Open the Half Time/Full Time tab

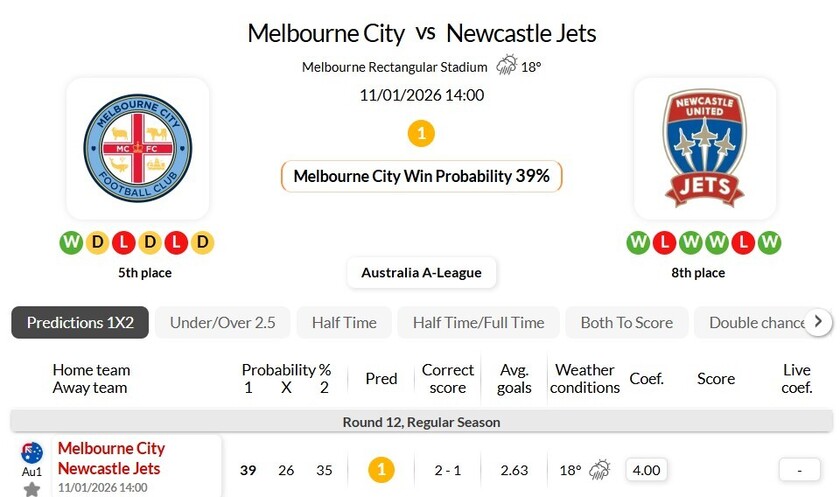coord(478,323)
